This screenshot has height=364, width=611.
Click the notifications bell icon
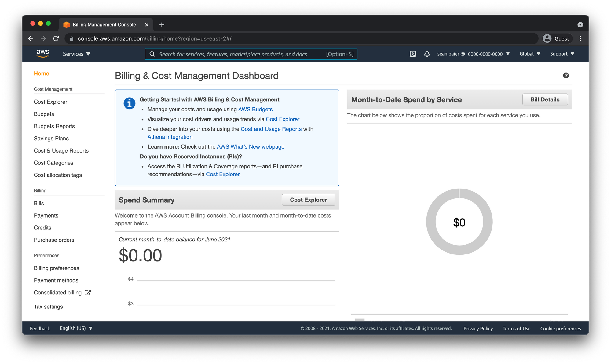pyautogui.click(x=427, y=54)
